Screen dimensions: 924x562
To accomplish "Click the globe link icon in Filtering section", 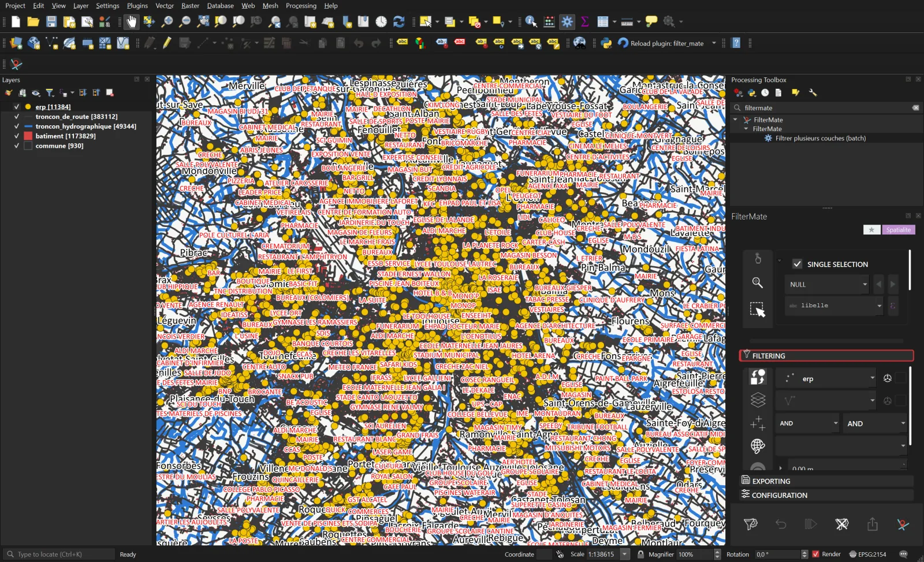I will 758,446.
